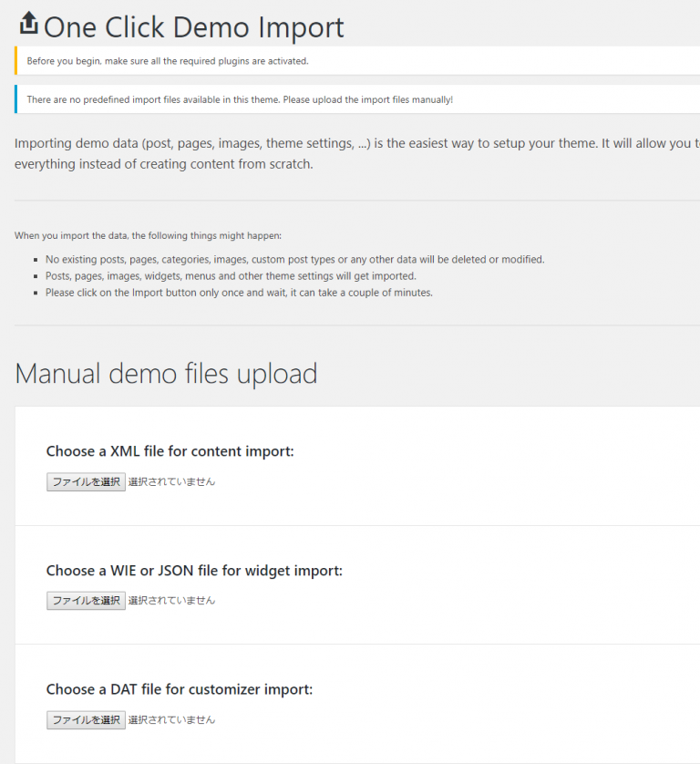This screenshot has height=764, width=700.
Task: Click the Manual demo files upload heading
Action: point(166,374)
